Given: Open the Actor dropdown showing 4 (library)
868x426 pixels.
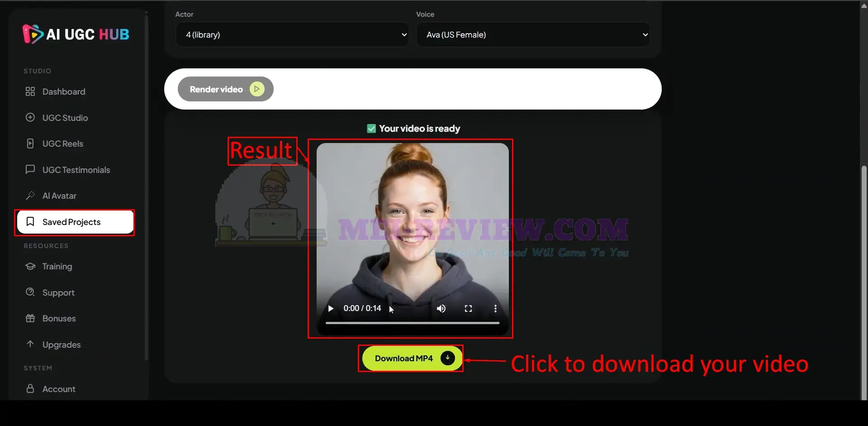Looking at the screenshot, I should [292, 34].
